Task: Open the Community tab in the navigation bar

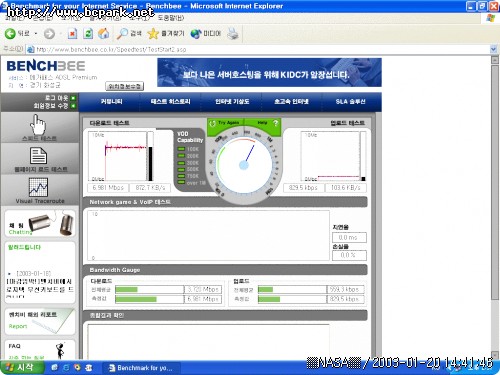Action: pos(111,101)
